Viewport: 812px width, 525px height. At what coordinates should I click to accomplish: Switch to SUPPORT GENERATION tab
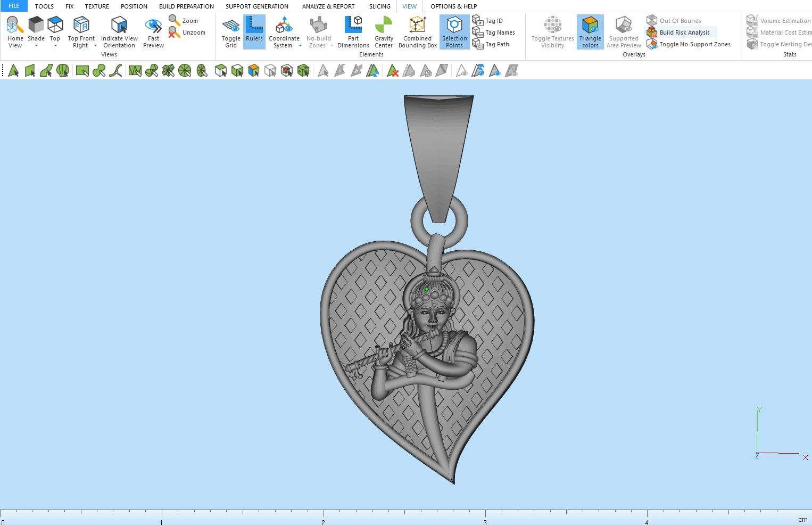click(256, 6)
